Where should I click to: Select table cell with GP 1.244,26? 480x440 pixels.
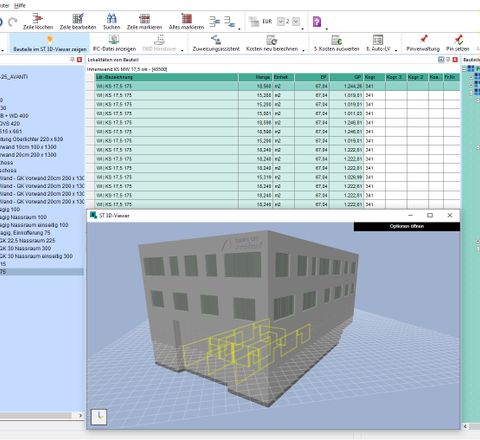click(x=347, y=86)
